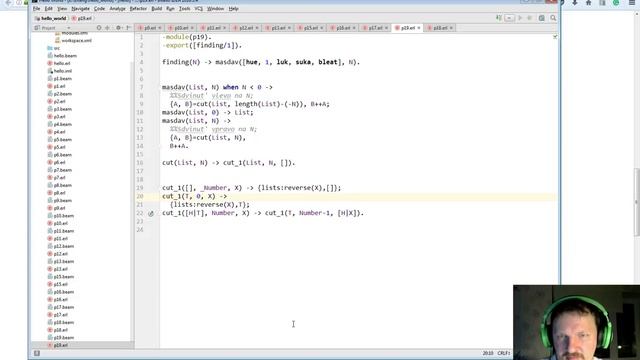Switch to the p12.erl editor tab
The image size is (640, 360).
246,28
